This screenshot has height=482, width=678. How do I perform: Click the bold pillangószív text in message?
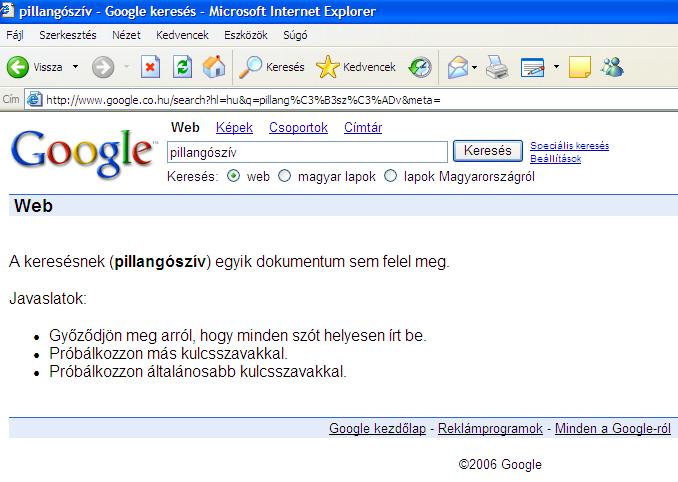[x=160, y=262]
